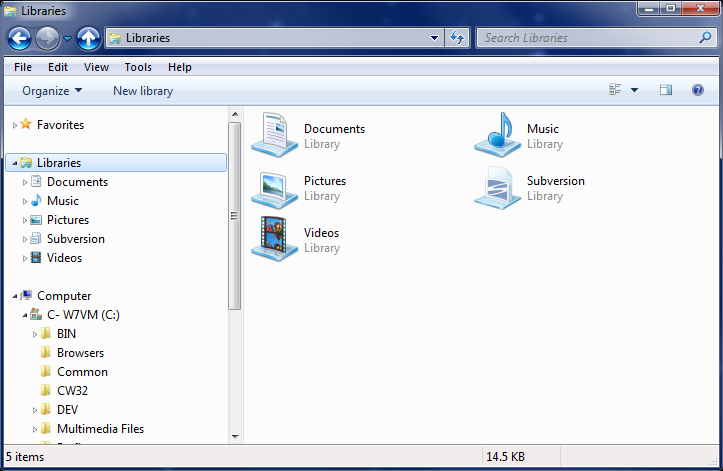Open the Videos library icon
Viewport: 723px width, 471px height.
point(272,239)
